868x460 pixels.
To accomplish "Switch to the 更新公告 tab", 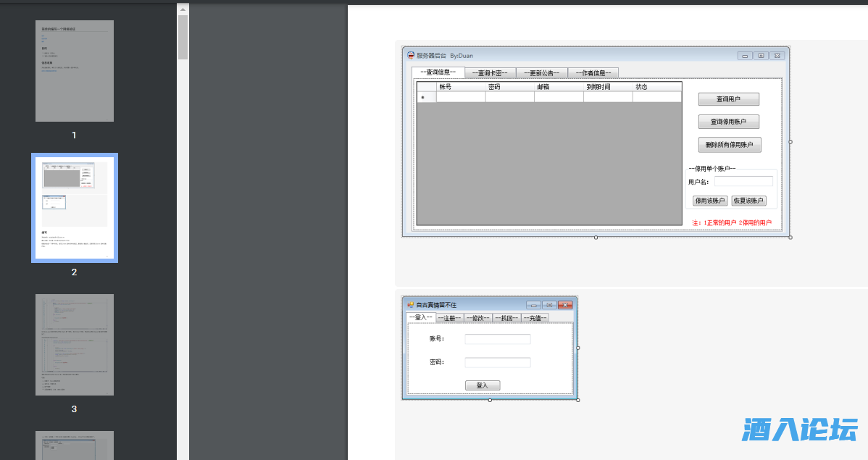I will coord(541,72).
